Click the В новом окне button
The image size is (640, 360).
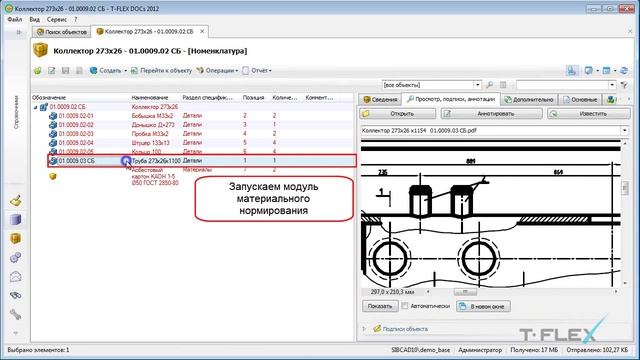click(x=483, y=306)
